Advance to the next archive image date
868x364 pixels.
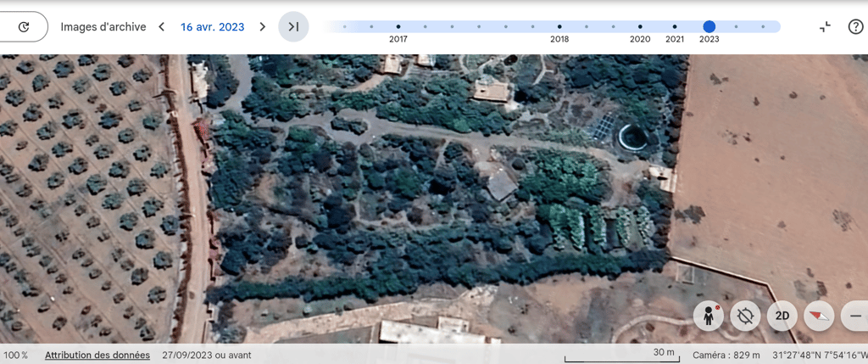(x=263, y=26)
